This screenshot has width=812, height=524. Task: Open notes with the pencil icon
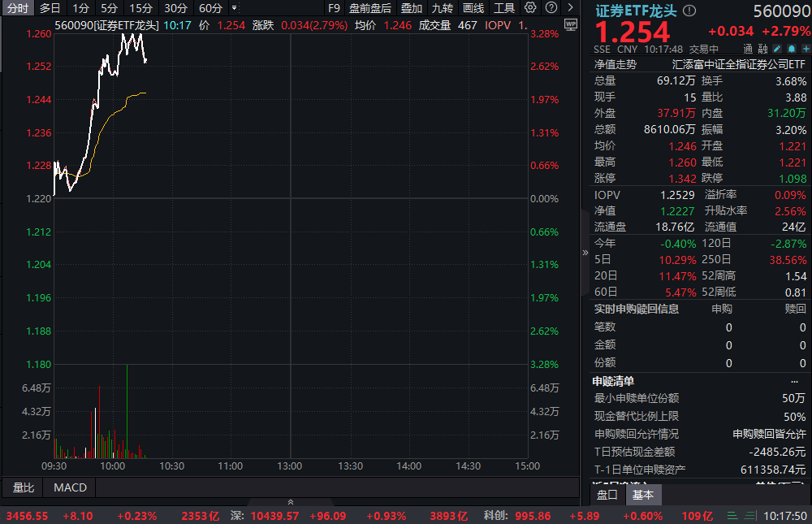[778, 49]
